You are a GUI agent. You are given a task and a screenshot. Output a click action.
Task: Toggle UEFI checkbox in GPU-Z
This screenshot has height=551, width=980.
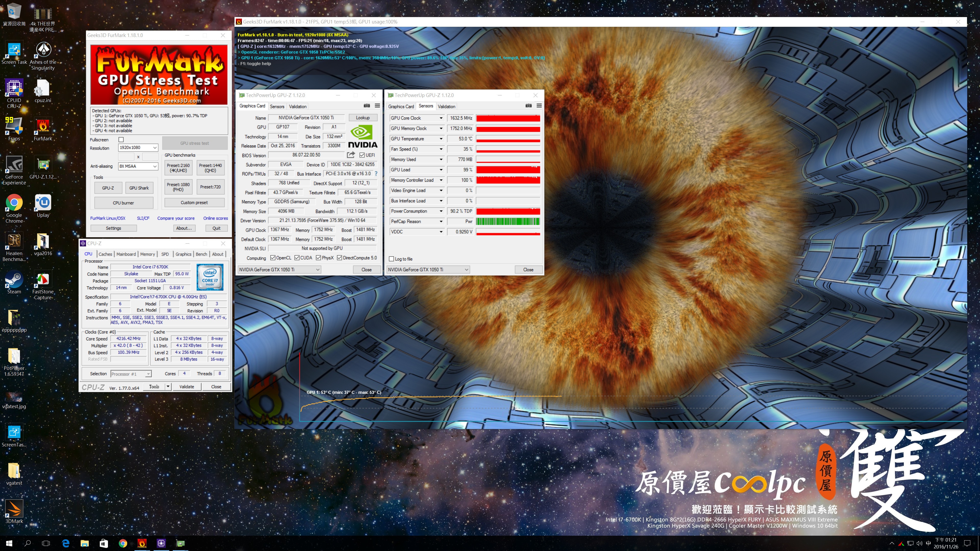[362, 155]
